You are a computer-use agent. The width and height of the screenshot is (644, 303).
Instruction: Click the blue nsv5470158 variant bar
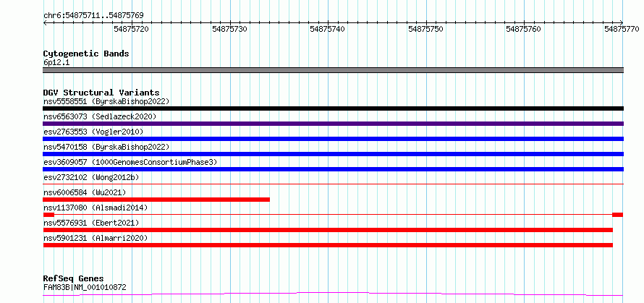[x=333, y=154]
